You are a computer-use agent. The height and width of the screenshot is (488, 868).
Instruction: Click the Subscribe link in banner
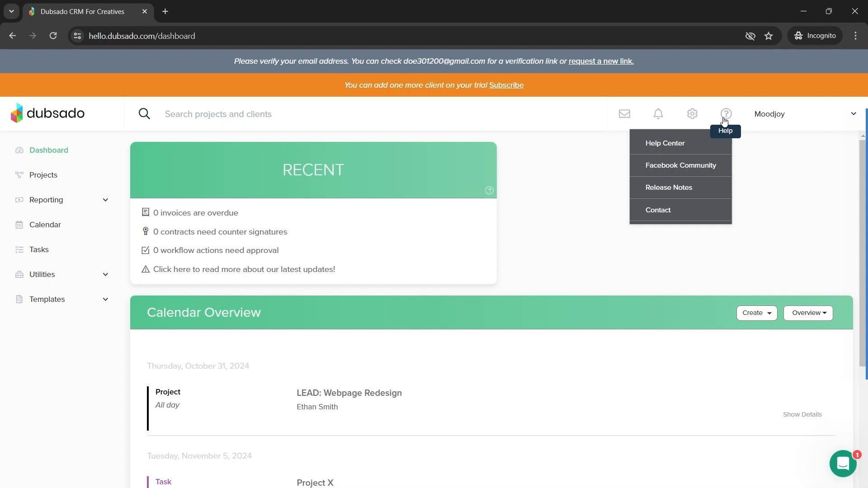point(506,85)
